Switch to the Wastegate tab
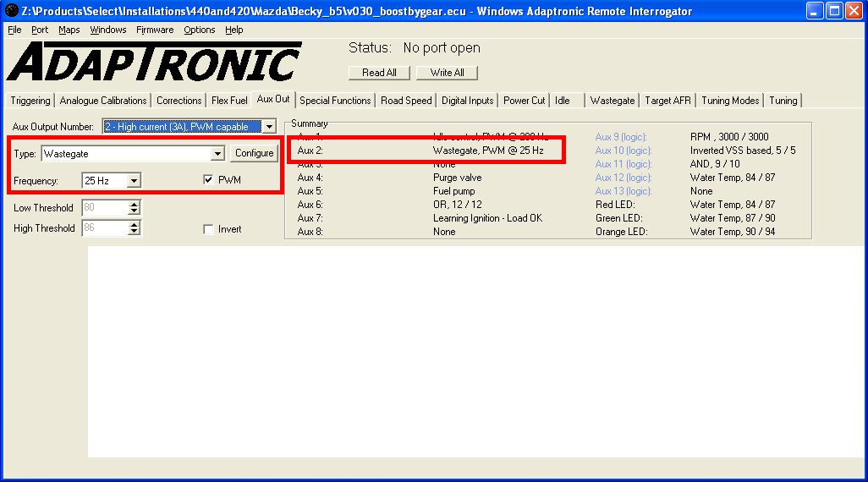 coord(612,101)
